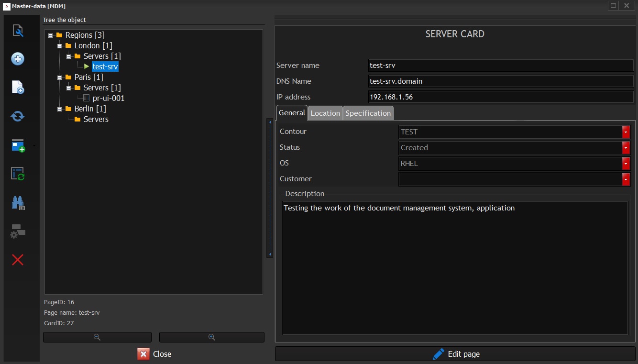The width and height of the screenshot is (638, 364).
Task: Open the Status dropdown showing Created
Action: click(626, 147)
